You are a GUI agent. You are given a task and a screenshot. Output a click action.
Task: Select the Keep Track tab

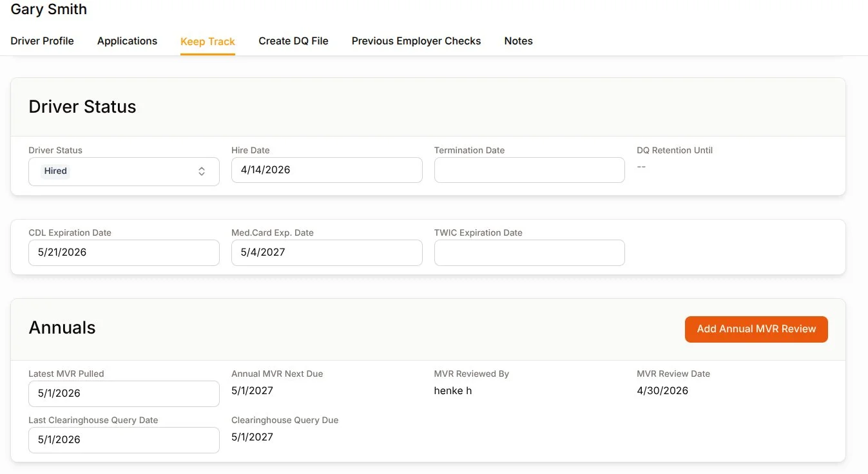coord(207,41)
